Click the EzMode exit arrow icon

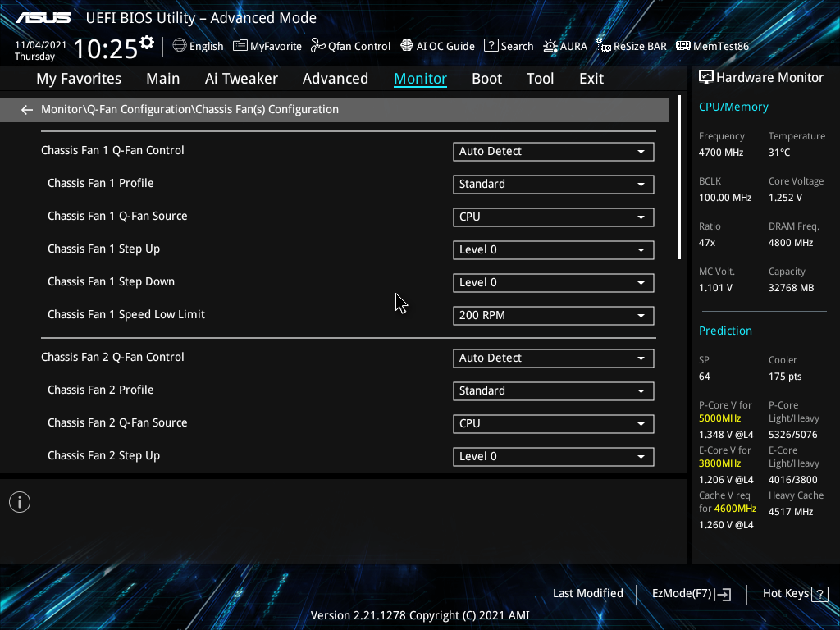[x=724, y=594]
